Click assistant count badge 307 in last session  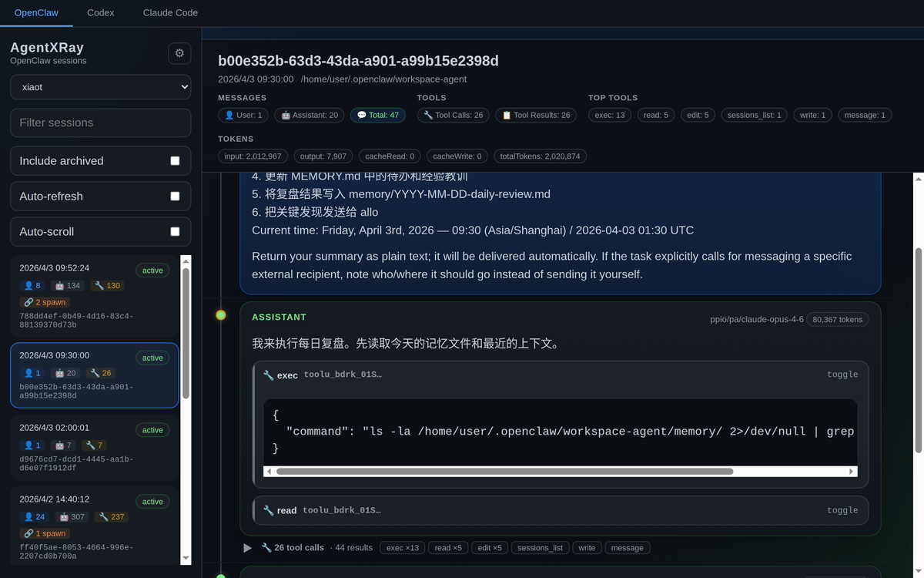tap(71, 517)
